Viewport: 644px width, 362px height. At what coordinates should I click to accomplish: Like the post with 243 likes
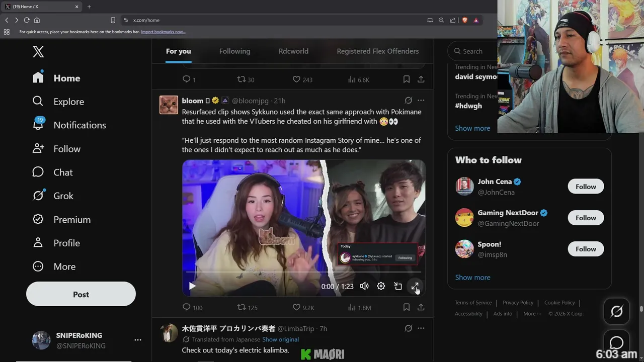click(x=302, y=79)
